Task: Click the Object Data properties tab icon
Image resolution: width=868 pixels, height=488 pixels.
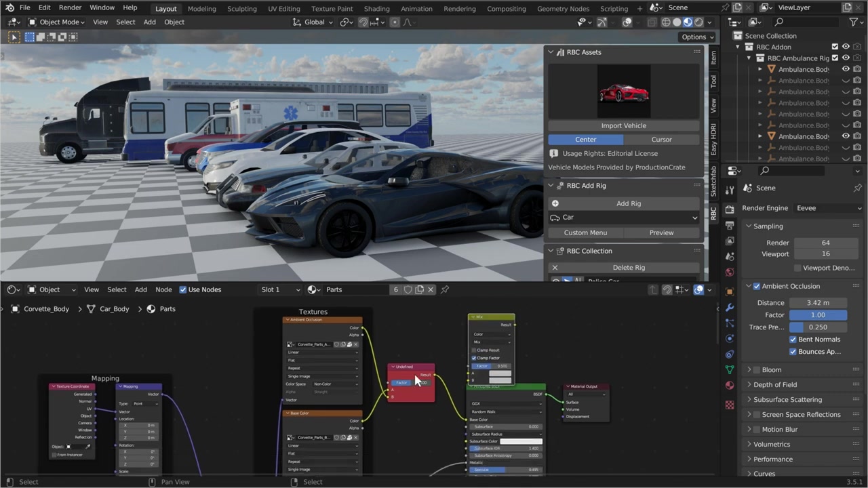Action: point(730,370)
